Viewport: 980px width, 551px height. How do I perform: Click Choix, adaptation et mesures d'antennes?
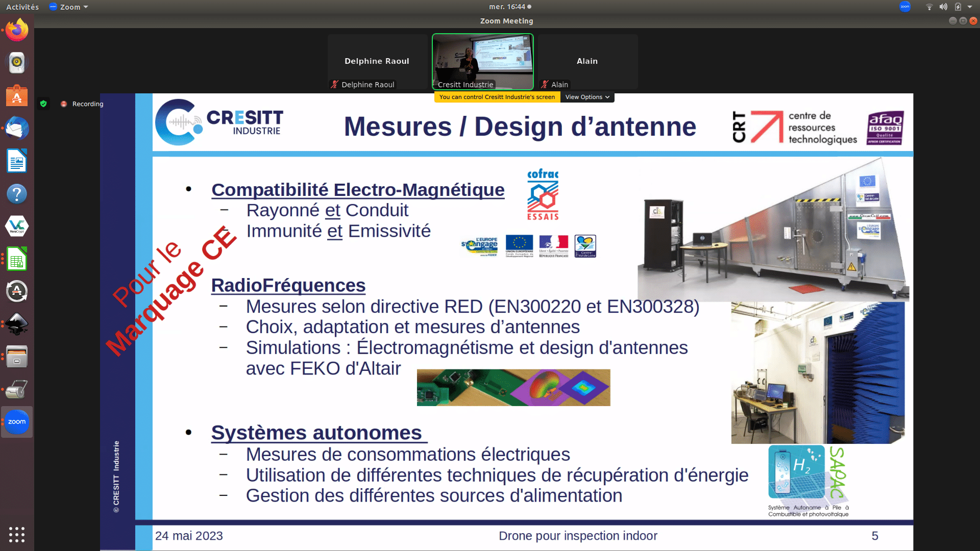click(413, 327)
